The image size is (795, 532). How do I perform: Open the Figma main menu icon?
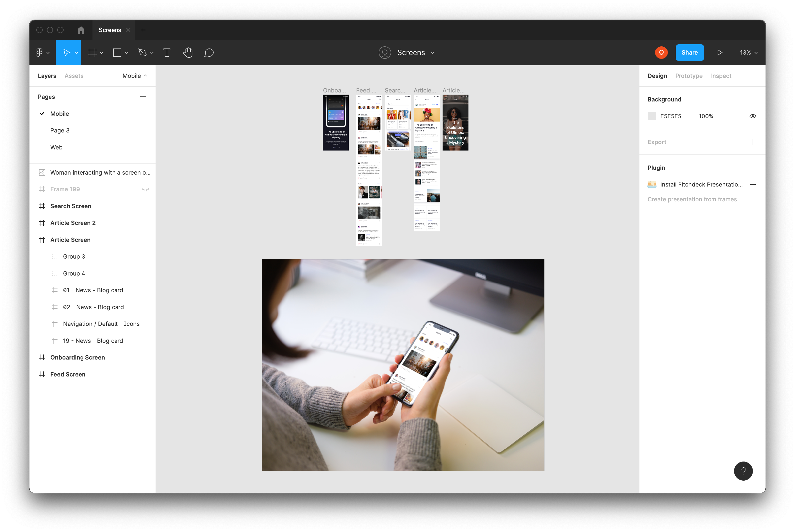[40, 52]
